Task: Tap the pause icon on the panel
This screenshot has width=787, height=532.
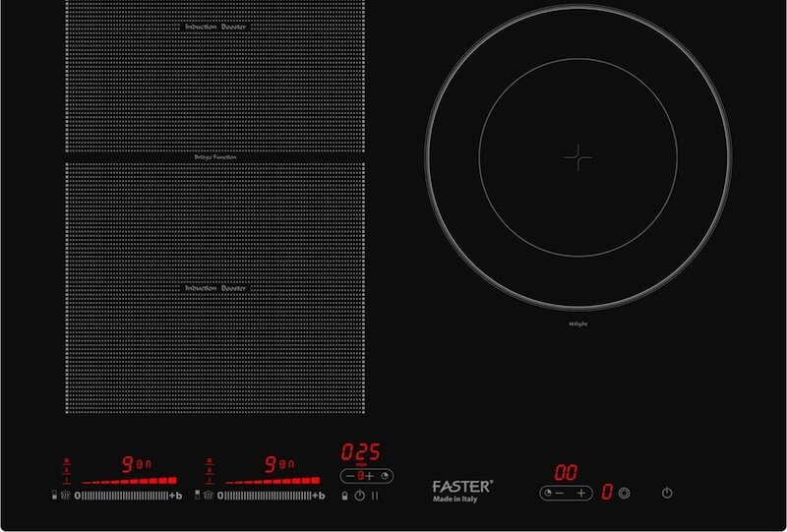Action: coord(375,496)
